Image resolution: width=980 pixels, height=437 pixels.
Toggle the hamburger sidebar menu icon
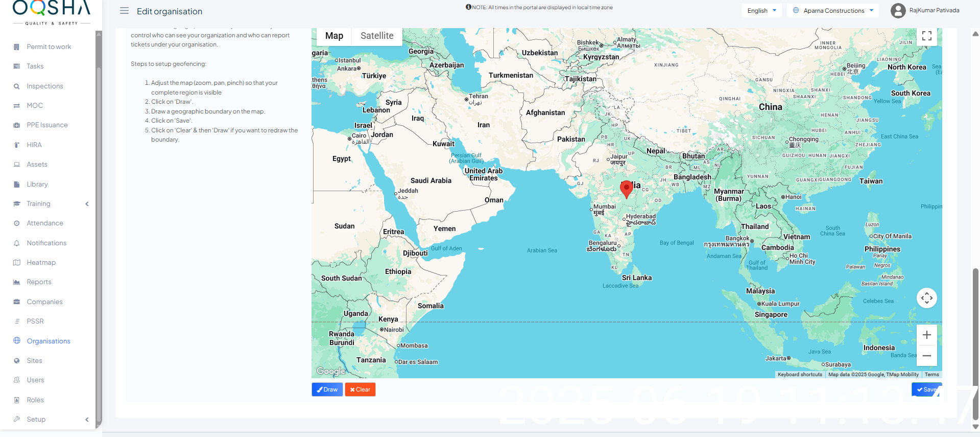124,11
